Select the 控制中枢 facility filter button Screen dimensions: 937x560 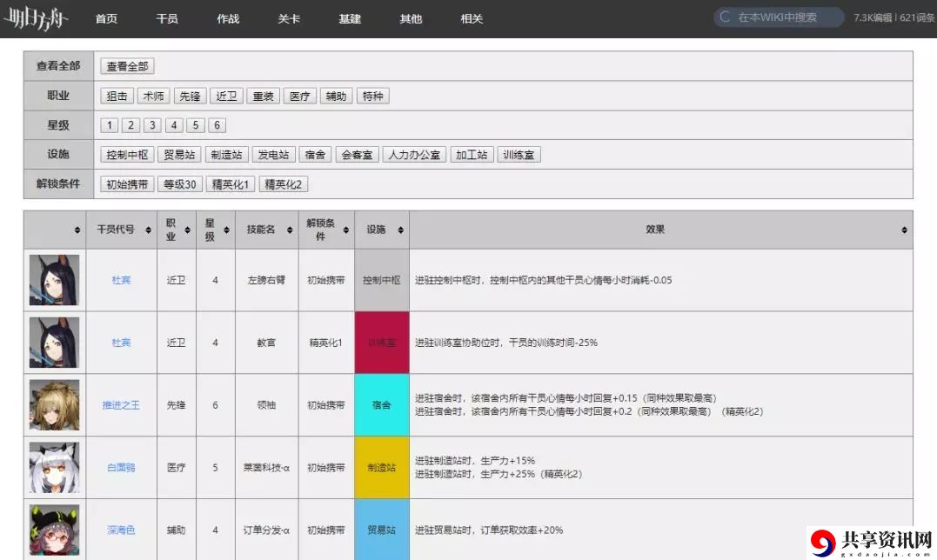(127, 155)
